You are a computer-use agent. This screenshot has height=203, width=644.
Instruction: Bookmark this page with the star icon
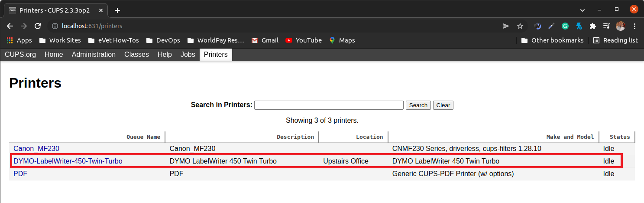point(520,26)
